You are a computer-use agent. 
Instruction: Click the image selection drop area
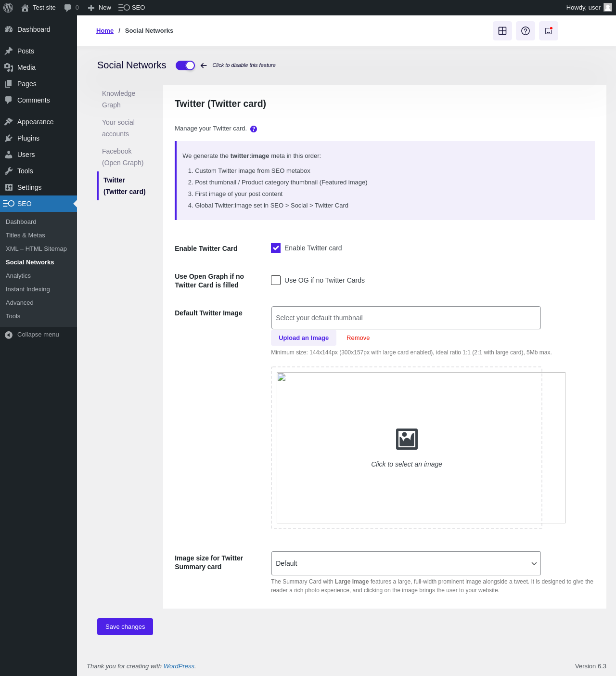407,448
